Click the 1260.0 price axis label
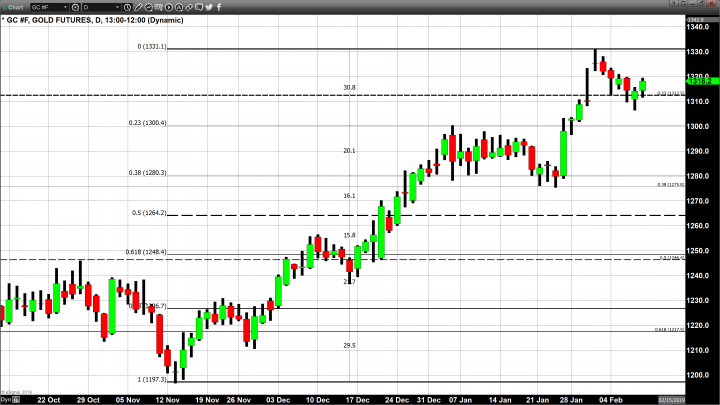The height and width of the screenshot is (405, 720). tap(698, 226)
